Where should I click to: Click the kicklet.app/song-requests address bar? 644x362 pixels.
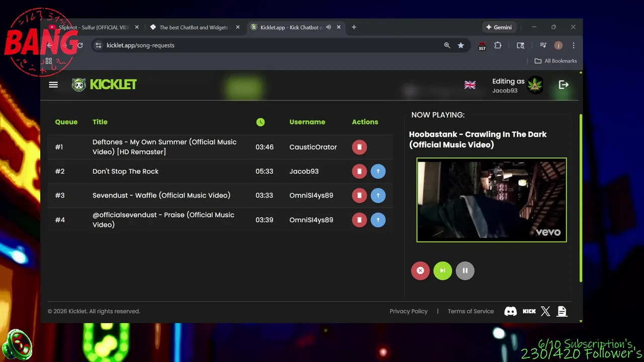pyautogui.click(x=267, y=45)
